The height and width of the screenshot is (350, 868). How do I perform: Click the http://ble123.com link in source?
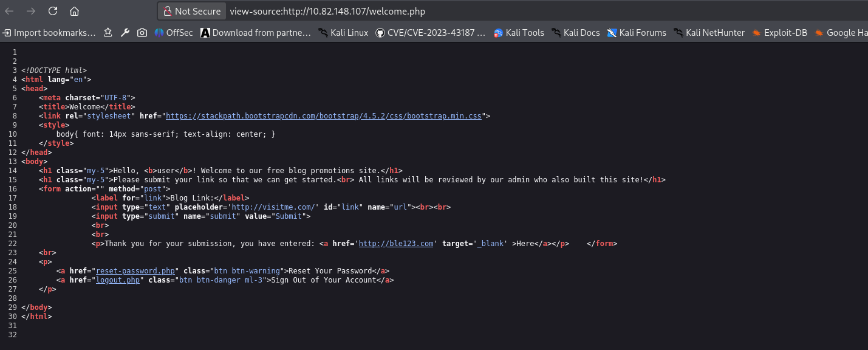click(x=396, y=244)
